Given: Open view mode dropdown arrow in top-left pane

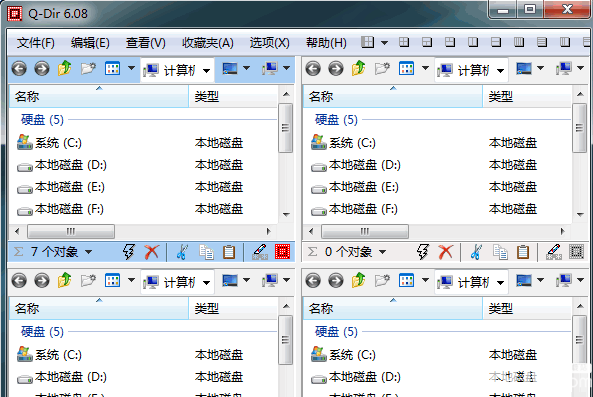Looking at the screenshot, I should tap(131, 69).
